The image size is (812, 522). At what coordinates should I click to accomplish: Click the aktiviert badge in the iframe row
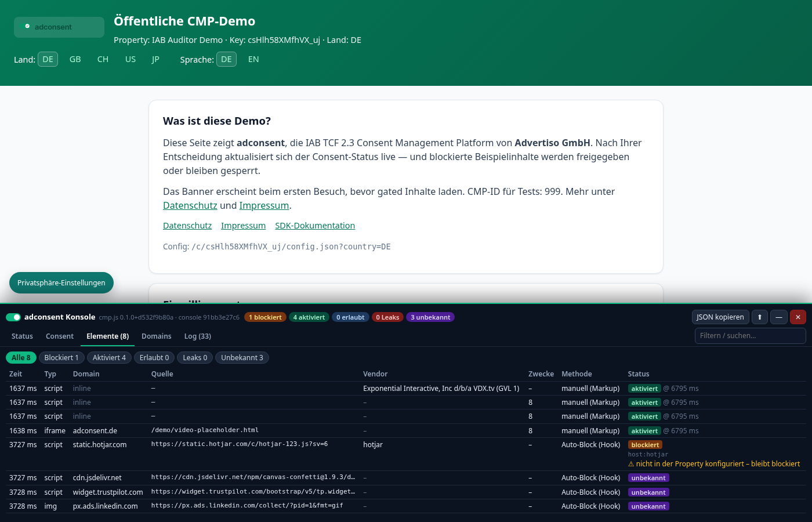point(644,431)
